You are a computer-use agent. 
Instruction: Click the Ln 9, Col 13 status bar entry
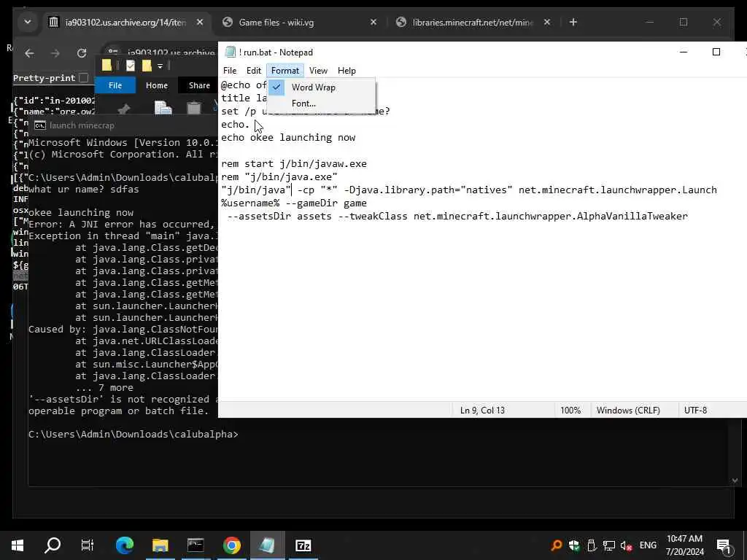click(482, 410)
